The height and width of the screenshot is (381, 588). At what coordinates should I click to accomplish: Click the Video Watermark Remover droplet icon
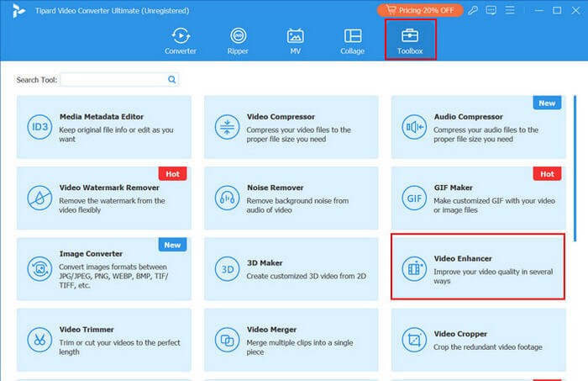tap(39, 198)
